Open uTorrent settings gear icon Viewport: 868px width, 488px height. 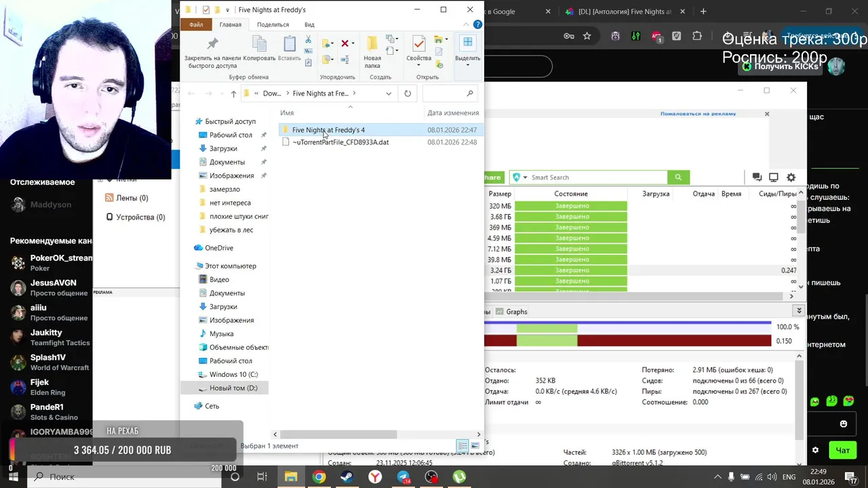[x=791, y=178]
